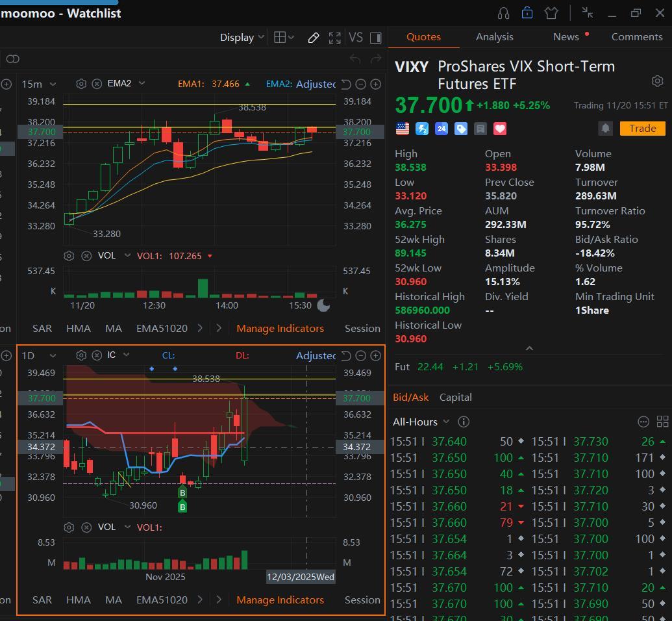Click the blue lightning level-2 icon
The width and height of the screenshot is (672, 621).
(x=422, y=129)
